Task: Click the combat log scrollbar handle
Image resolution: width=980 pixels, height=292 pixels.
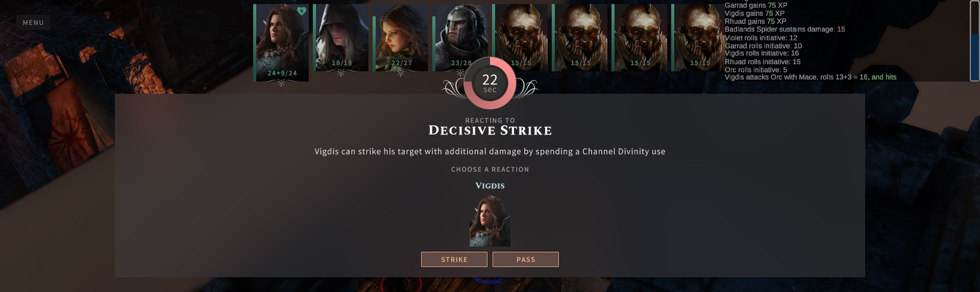Action: pos(974,57)
